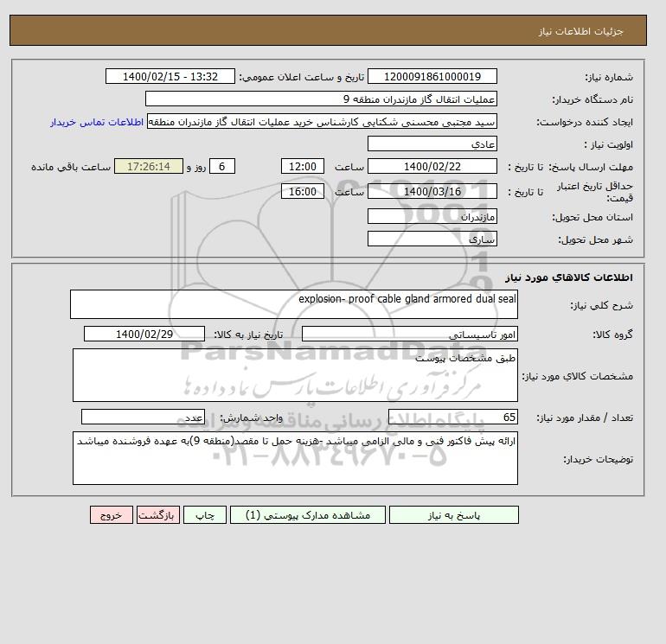Click the 'شهر محل تحویل:' label
Screen dimensions: 666x644
(595, 239)
